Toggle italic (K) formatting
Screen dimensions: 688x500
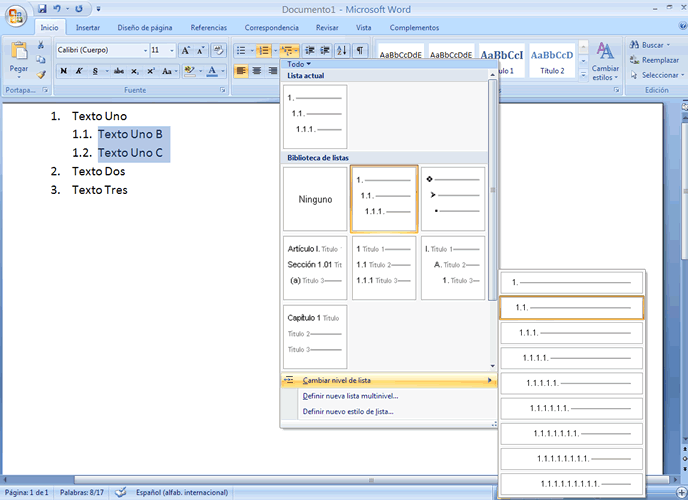[x=79, y=71]
